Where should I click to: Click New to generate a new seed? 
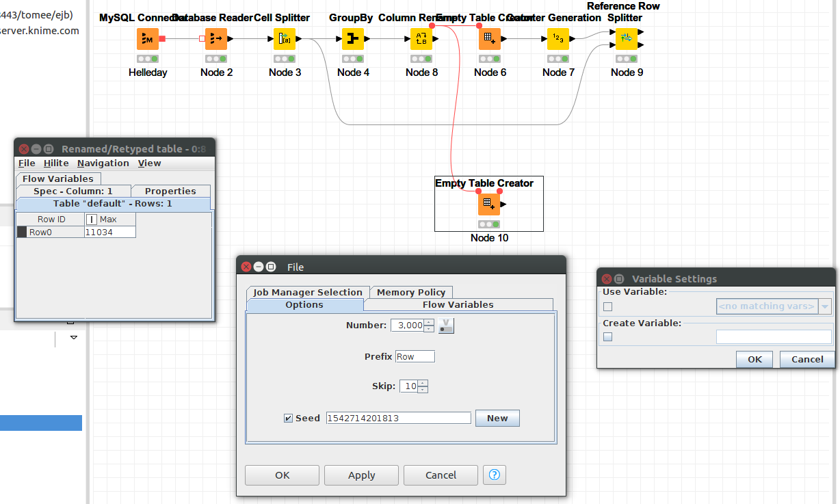click(x=497, y=418)
